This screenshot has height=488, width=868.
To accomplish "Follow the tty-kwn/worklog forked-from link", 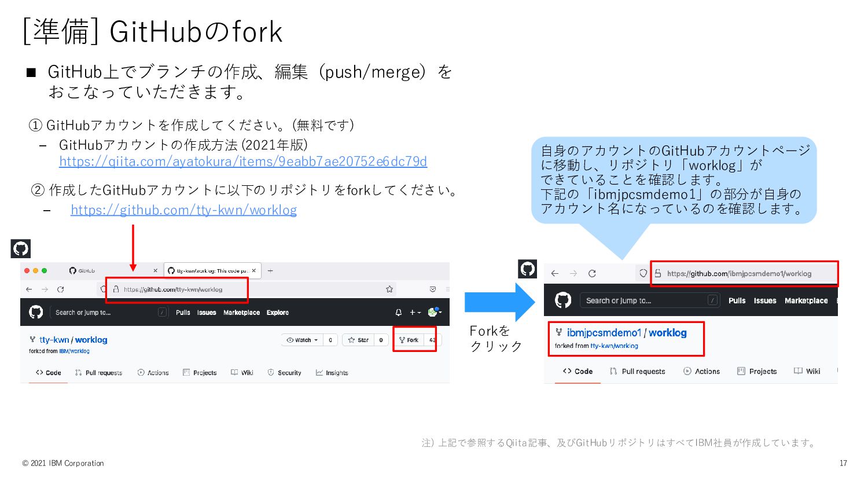I will [614, 346].
